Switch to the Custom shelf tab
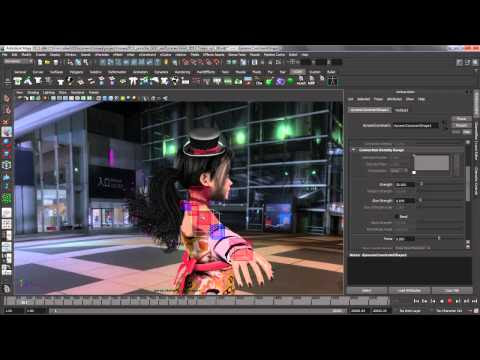Viewport: 480px width, 360px height. point(314,72)
